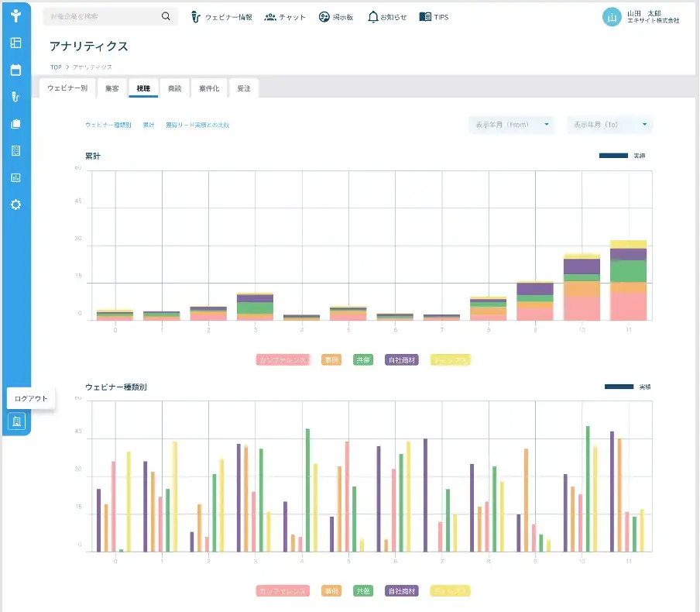This screenshot has width=700, height=612.
Task: Click the ログアウト button
Action: [x=31, y=398]
